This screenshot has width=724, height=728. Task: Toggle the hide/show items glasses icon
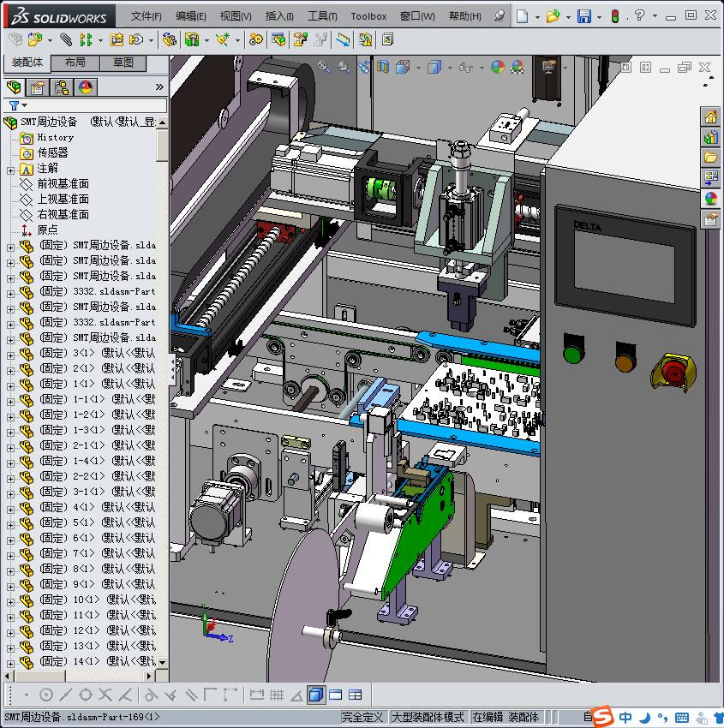(x=464, y=67)
